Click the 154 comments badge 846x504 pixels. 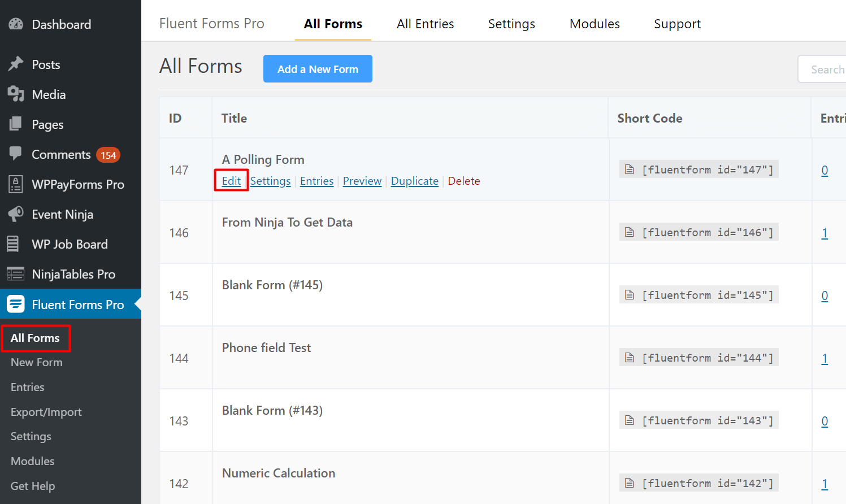tap(108, 155)
